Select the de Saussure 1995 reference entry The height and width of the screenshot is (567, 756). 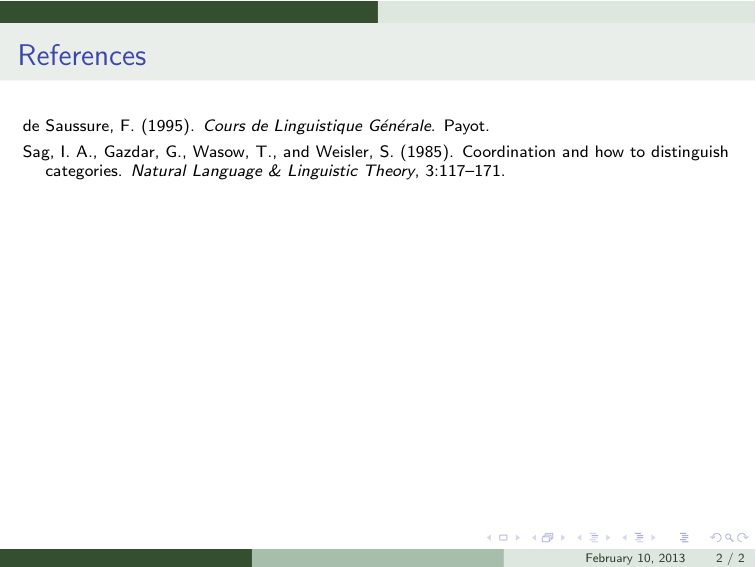(256, 126)
